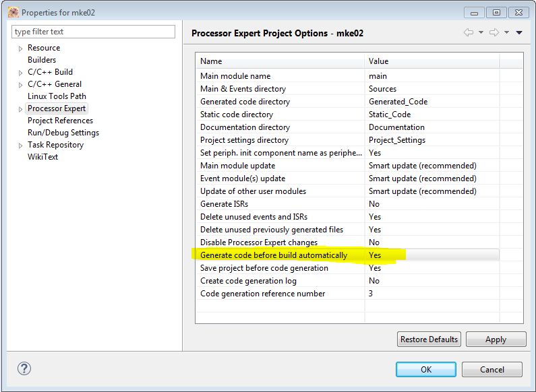Click the back navigation arrow icon
The image size is (536, 392).
(x=469, y=32)
